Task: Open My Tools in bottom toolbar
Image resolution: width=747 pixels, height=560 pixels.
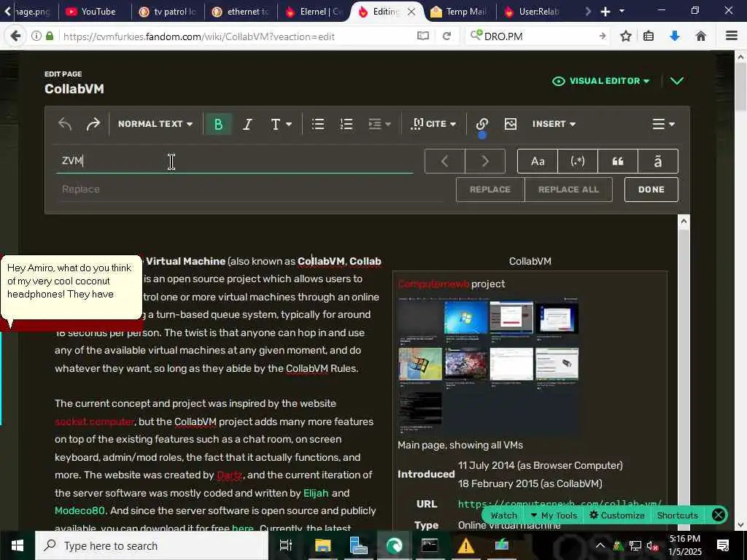Action: tap(554, 516)
